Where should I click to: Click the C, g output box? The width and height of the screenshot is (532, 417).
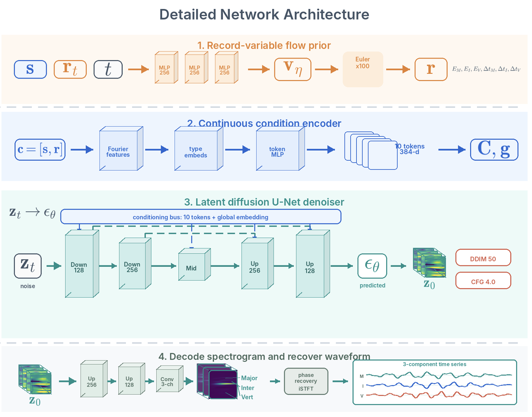(494, 149)
